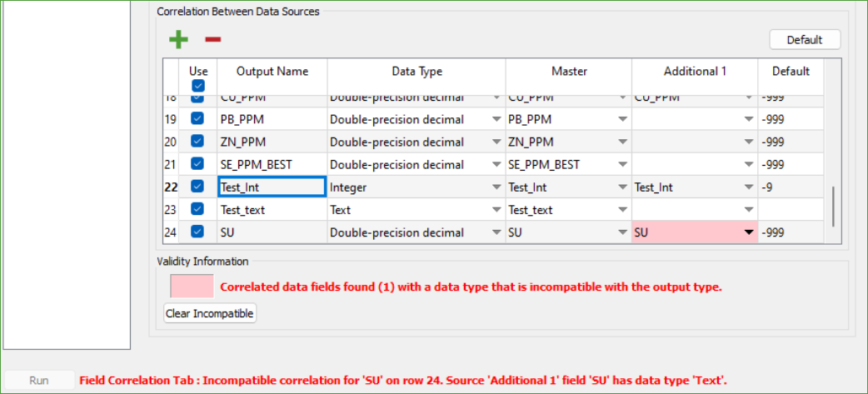Toggle Use checkbox for SU row
The width and height of the screenshot is (868, 394).
click(x=198, y=232)
